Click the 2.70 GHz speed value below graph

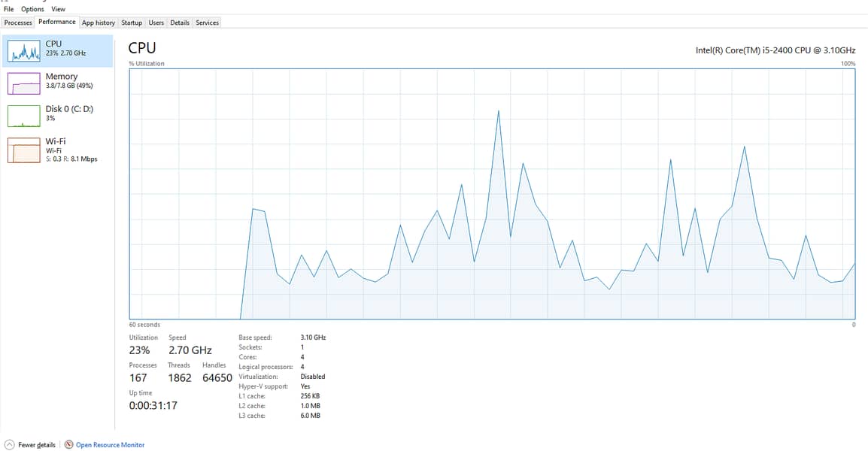tap(190, 350)
